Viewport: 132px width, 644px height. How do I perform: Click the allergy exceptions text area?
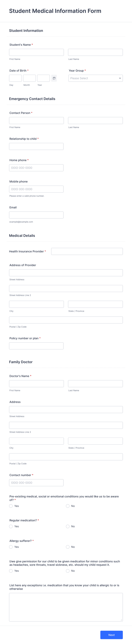click(x=66, y=607)
